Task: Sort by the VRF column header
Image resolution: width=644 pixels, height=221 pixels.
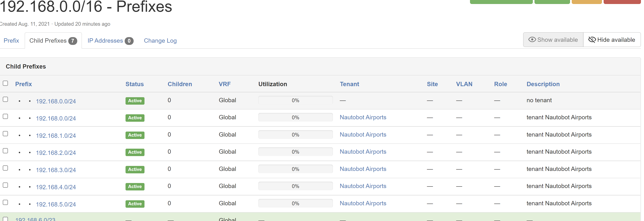Action: tap(224, 84)
